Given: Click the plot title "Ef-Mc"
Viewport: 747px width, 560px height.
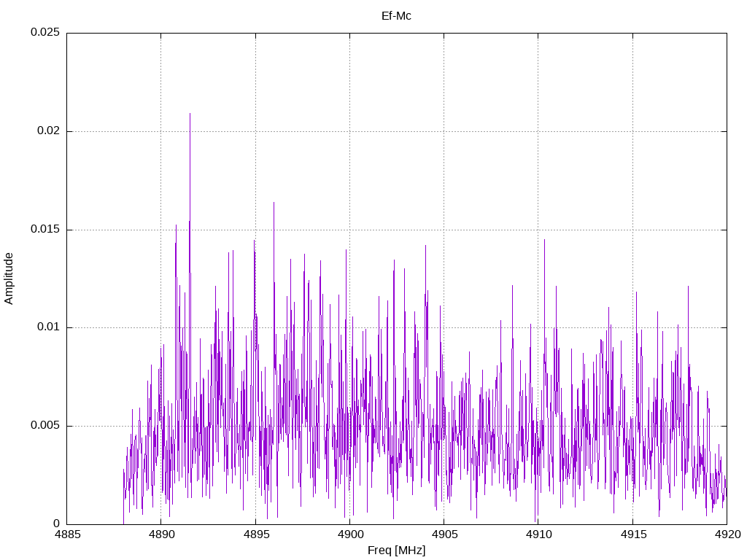Looking at the screenshot, I should 396,16.
